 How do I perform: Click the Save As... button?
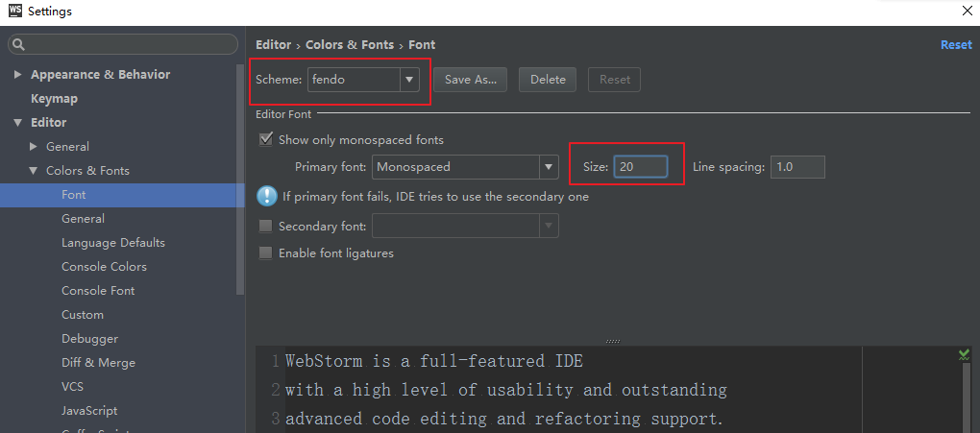471,80
